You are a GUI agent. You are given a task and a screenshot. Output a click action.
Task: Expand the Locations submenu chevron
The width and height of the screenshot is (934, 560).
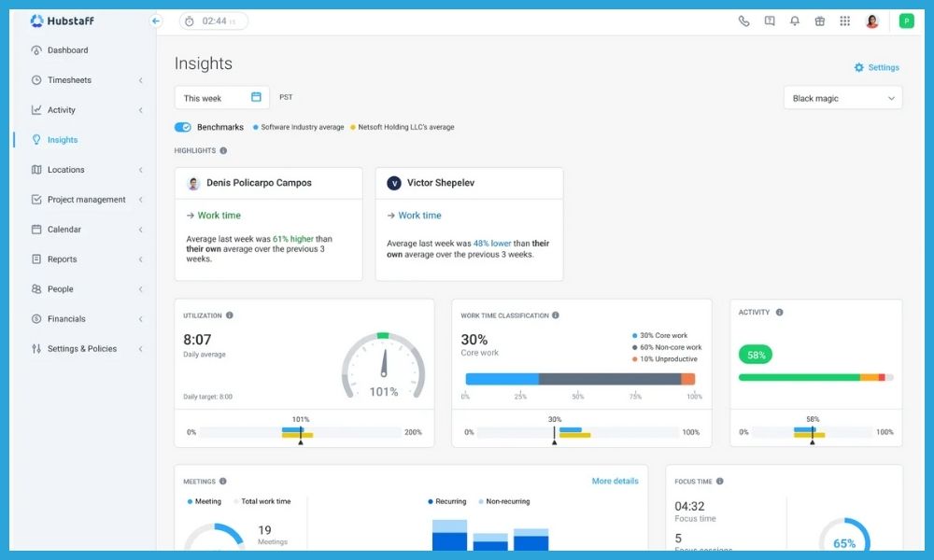pos(141,170)
